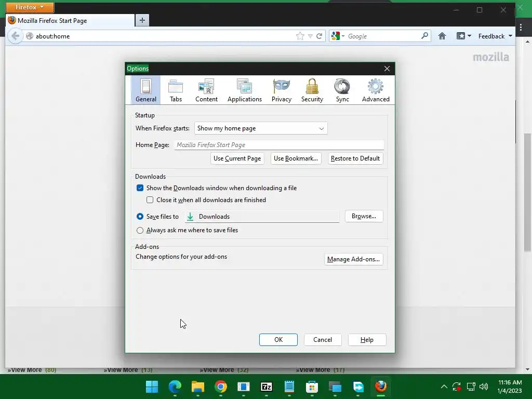The width and height of the screenshot is (532, 399).
Task: Click the about:home address bar
Action: [x=163, y=36]
